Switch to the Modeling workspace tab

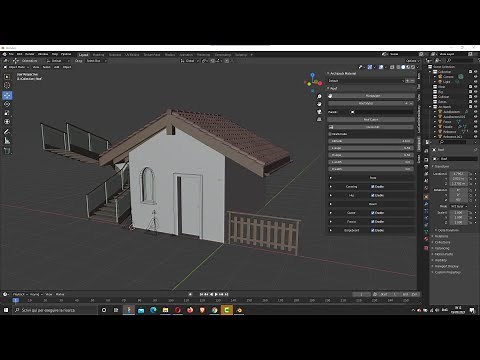click(x=99, y=55)
